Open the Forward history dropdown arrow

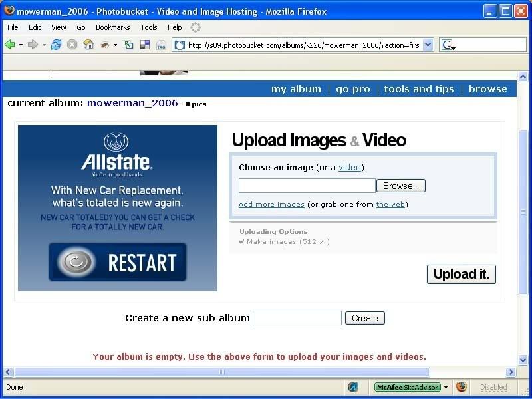pos(44,45)
